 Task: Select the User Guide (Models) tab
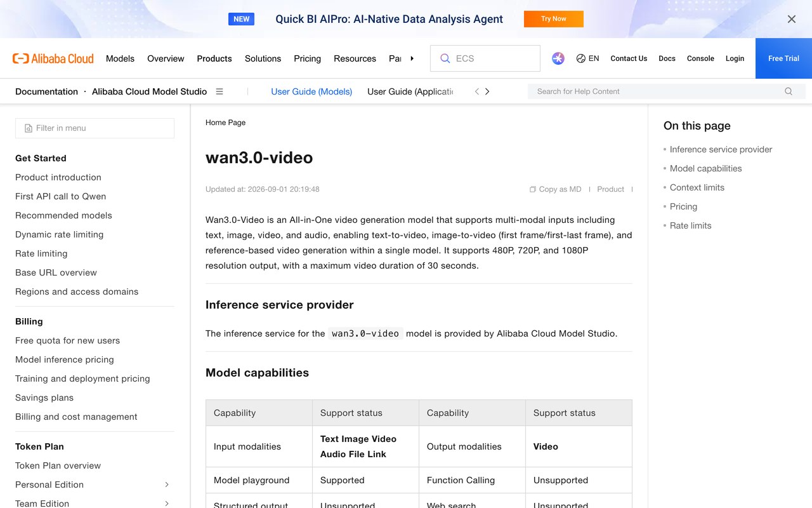[311, 91]
